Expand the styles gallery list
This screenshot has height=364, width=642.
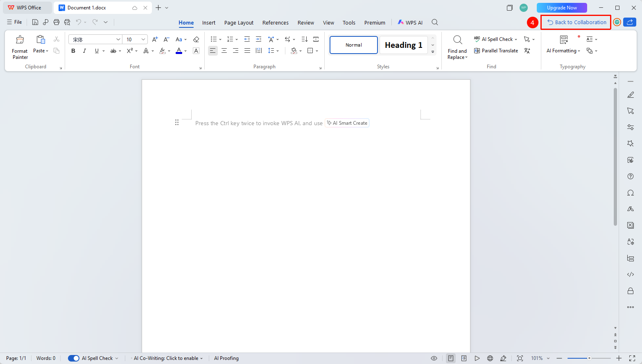(x=433, y=52)
